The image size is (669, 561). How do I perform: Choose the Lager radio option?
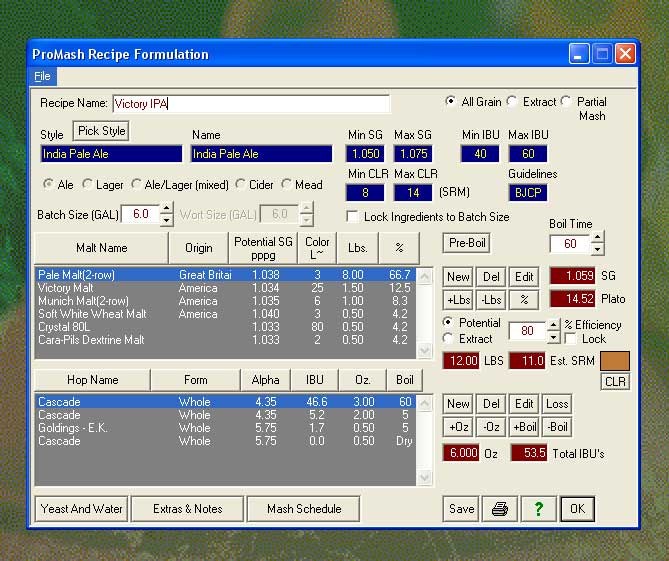[x=87, y=184]
